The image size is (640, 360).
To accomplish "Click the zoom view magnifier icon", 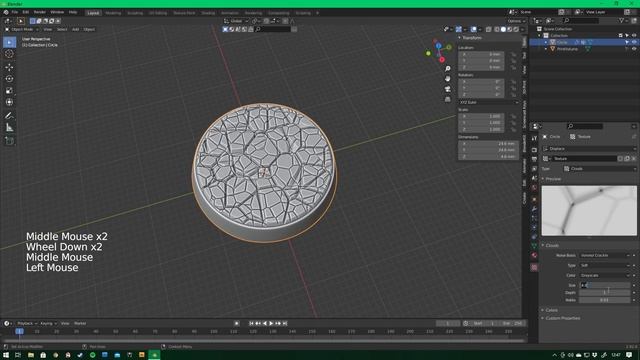I will click(448, 69).
